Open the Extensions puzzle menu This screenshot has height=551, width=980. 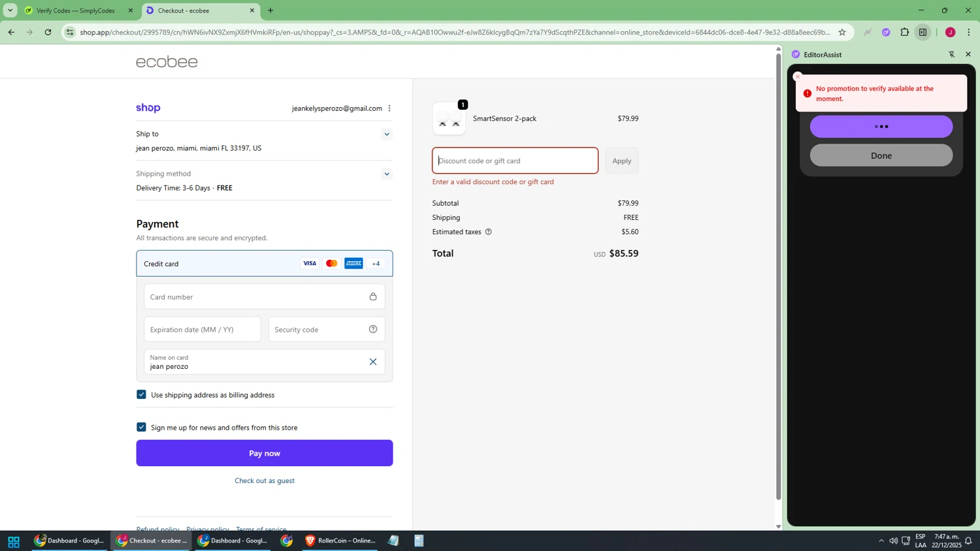(905, 32)
